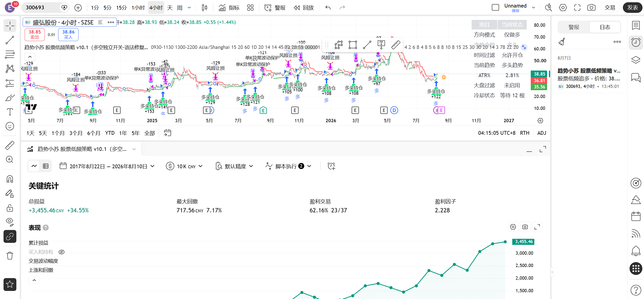The width and height of the screenshot is (644, 299).
Task: Select the 1 minute interval
Action: (x=95, y=8)
